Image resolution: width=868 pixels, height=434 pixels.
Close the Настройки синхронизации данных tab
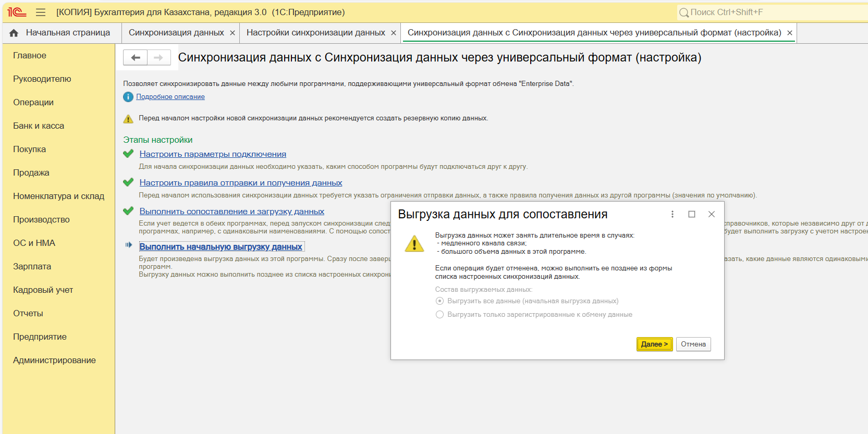click(x=394, y=33)
